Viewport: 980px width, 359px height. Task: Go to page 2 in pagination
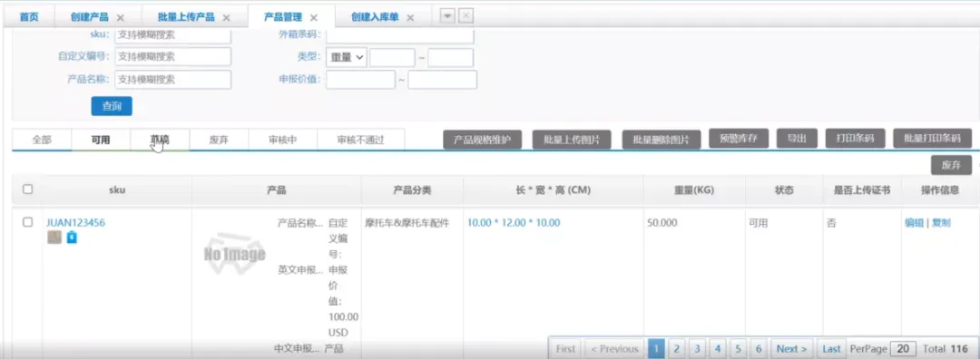point(676,348)
